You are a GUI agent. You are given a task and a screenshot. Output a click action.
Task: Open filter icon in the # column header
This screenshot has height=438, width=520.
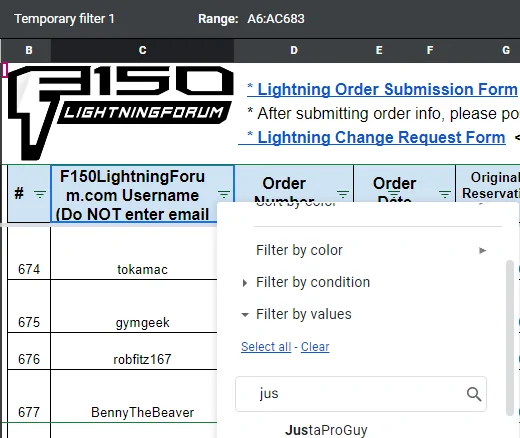point(40,194)
